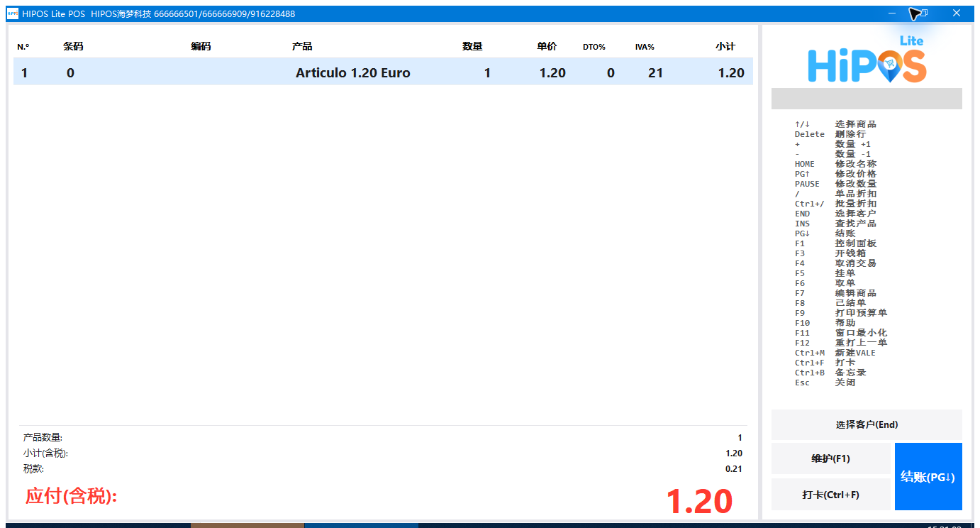980x528 pixels.
Task: Close the HIPOS Lite POS window
Action: 957,13
